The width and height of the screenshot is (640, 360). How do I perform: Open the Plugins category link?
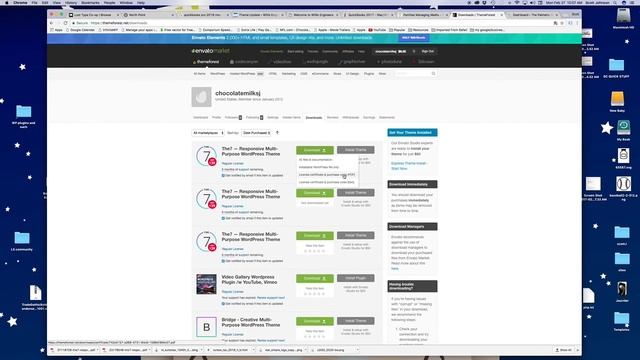(x=369, y=73)
